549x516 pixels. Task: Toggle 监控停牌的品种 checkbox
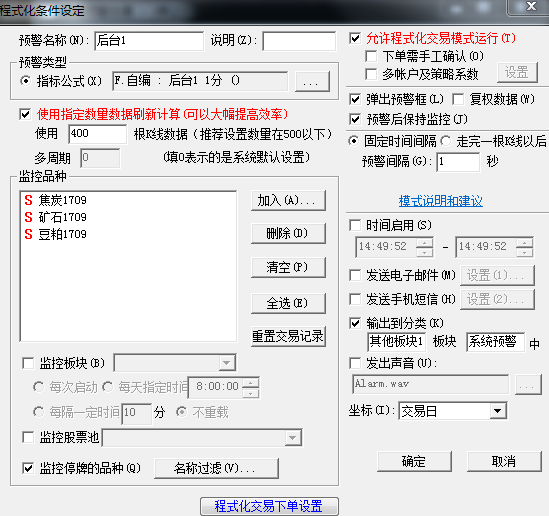coord(28,468)
